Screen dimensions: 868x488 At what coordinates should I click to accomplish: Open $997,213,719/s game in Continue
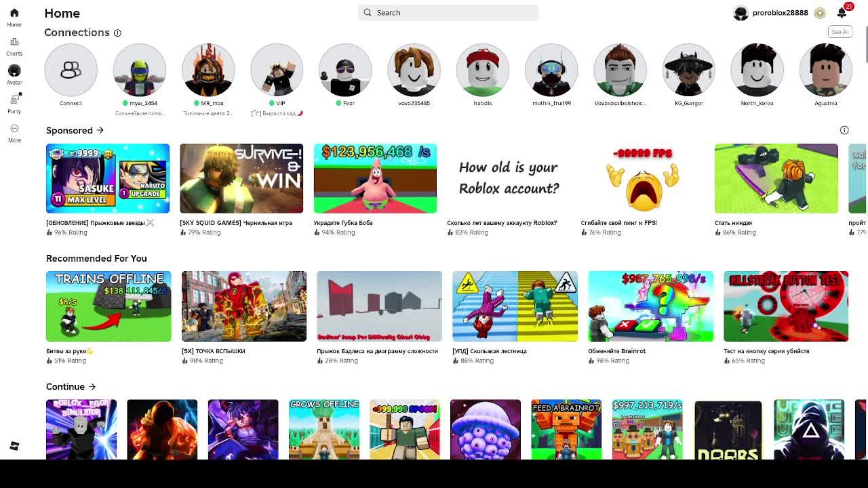coord(647,430)
